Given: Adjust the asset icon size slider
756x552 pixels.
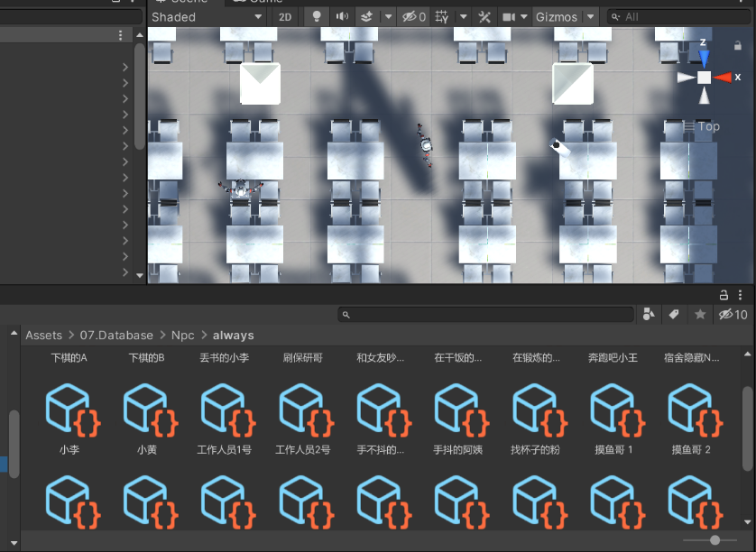Looking at the screenshot, I should click(x=715, y=540).
